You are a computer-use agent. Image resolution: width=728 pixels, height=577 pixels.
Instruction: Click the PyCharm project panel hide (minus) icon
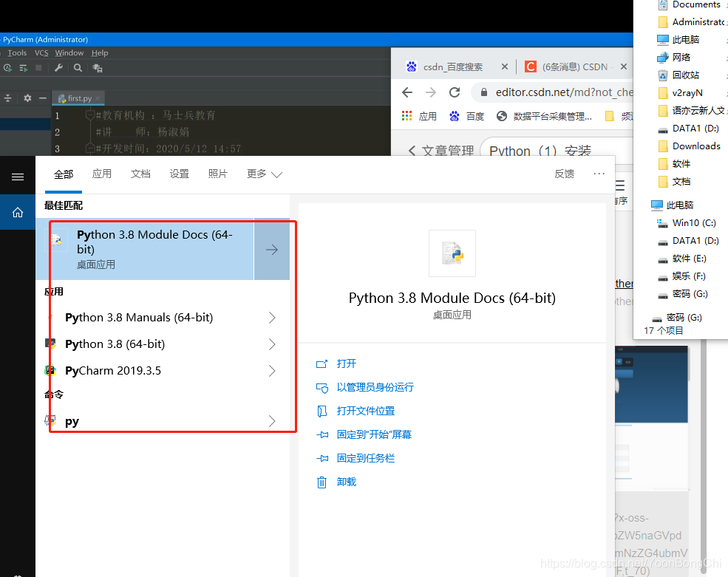click(x=43, y=98)
